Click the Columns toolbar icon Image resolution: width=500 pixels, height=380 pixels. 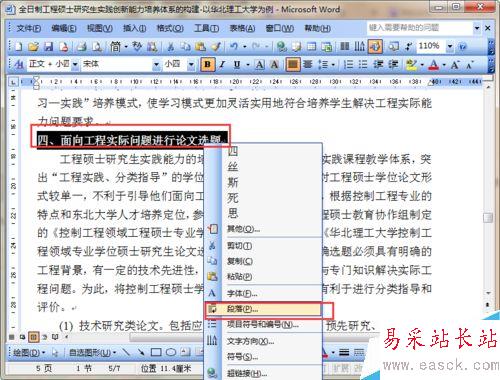click(x=344, y=47)
